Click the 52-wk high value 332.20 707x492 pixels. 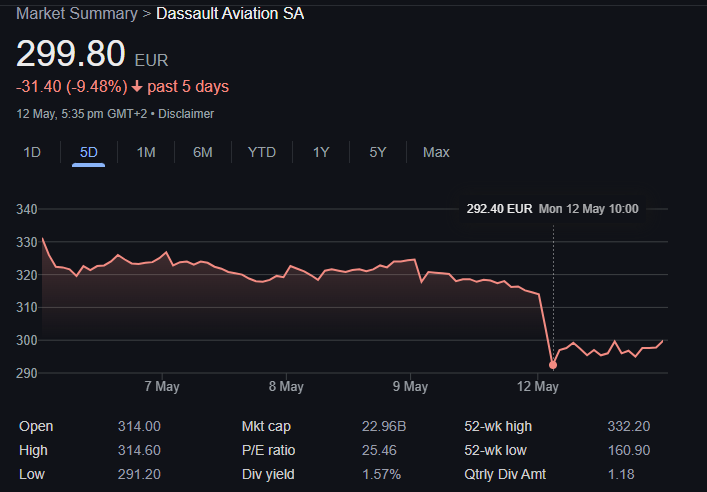pyautogui.click(x=629, y=426)
